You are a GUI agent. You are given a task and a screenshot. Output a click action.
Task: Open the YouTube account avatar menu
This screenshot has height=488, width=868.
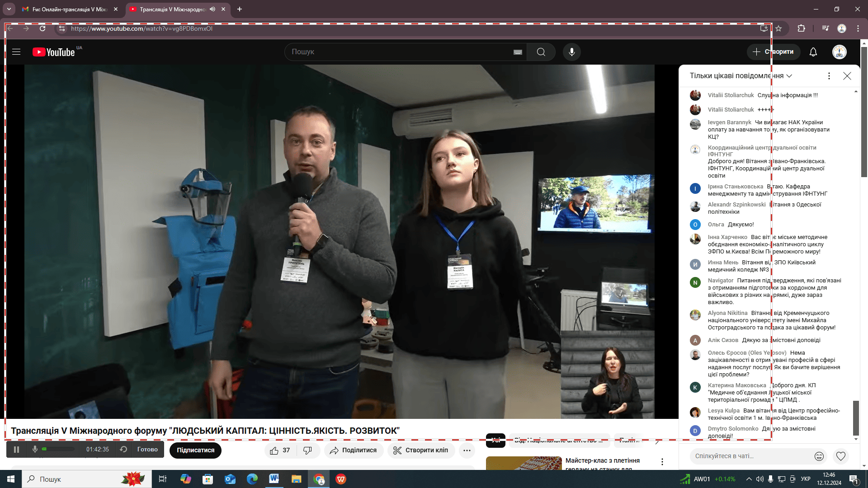(x=840, y=52)
